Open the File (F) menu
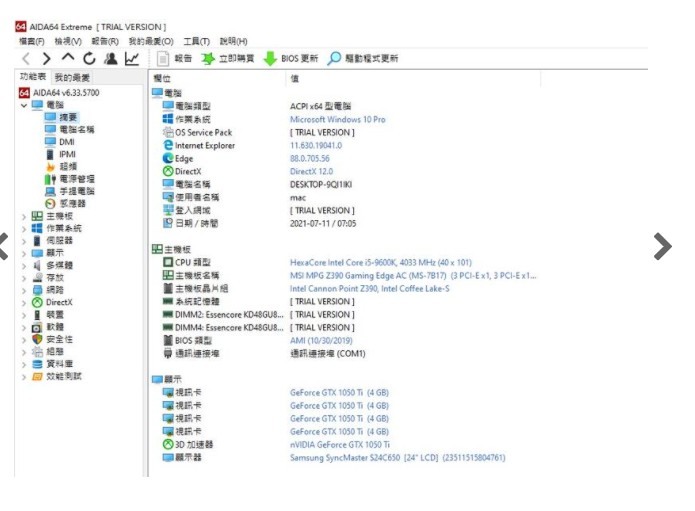 pyautogui.click(x=31, y=41)
